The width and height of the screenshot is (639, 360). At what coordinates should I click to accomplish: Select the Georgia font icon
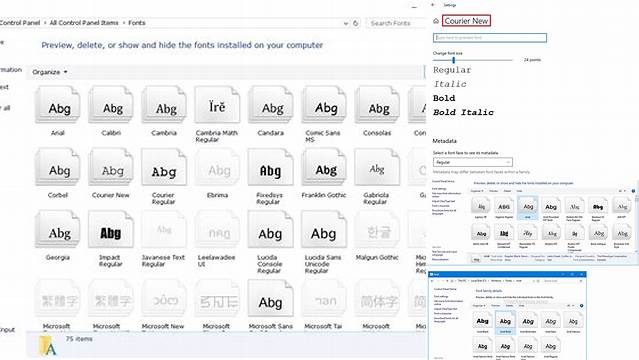57,230
